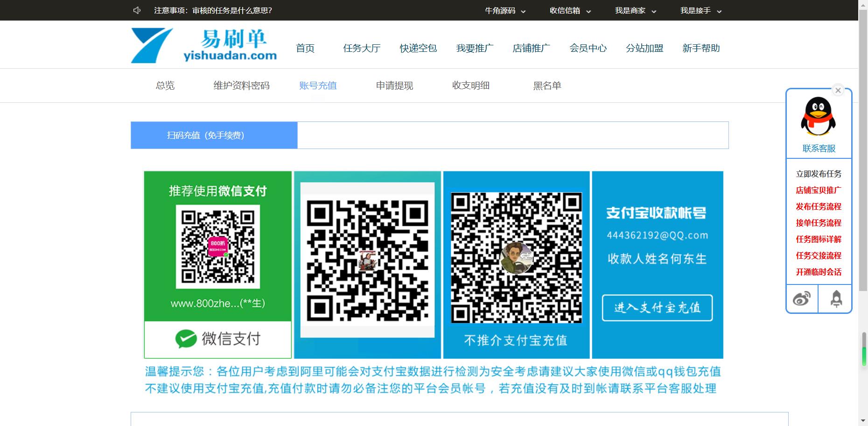Image resolution: width=868 pixels, height=426 pixels.
Task: Click the green WeChat Pay logo icon
Action: point(186,339)
